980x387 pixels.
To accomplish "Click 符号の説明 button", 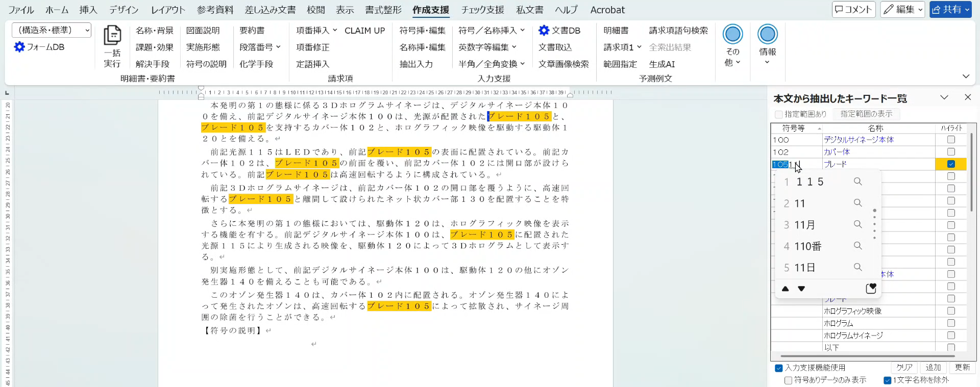I will [x=206, y=64].
